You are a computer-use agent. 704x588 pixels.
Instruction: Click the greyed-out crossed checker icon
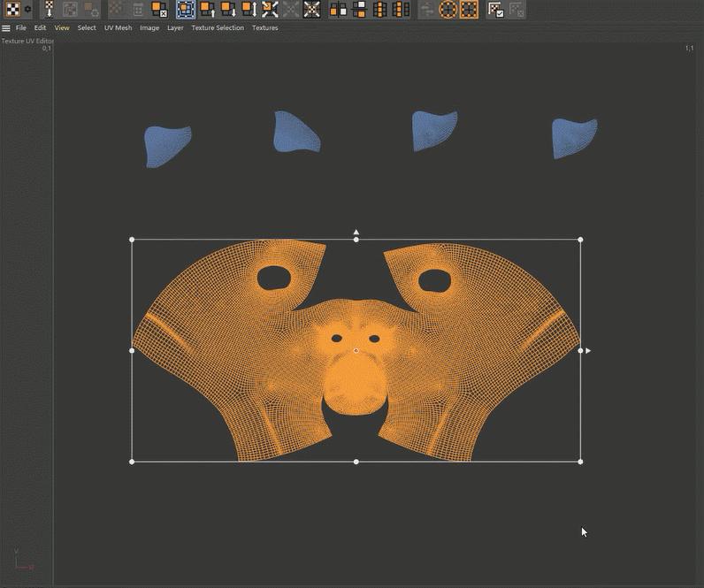[117, 9]
